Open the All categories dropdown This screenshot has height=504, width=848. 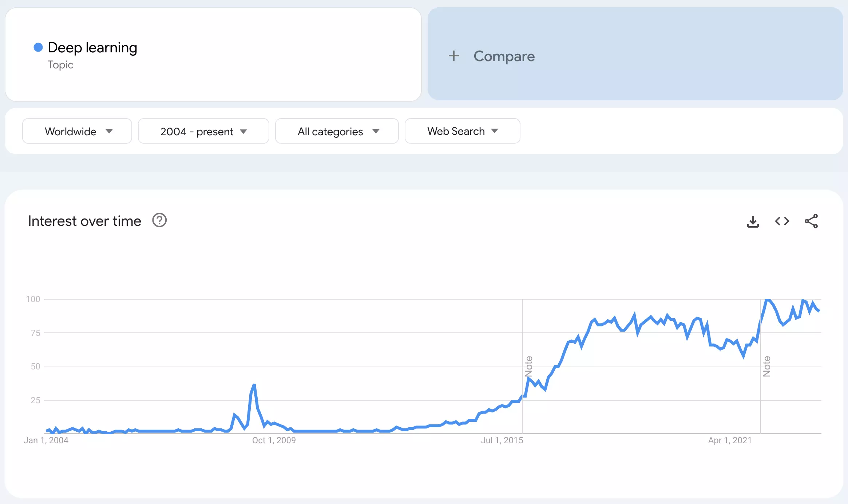[337, 131]
